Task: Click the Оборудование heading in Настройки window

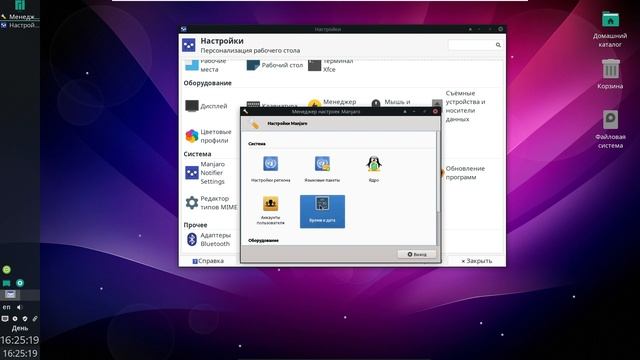Action: (207, 83)
